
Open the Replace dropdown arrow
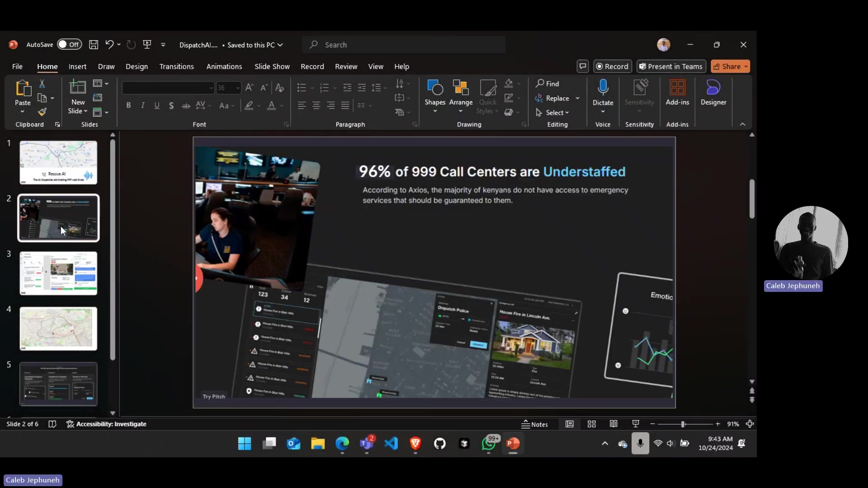(x=577, y=98)
